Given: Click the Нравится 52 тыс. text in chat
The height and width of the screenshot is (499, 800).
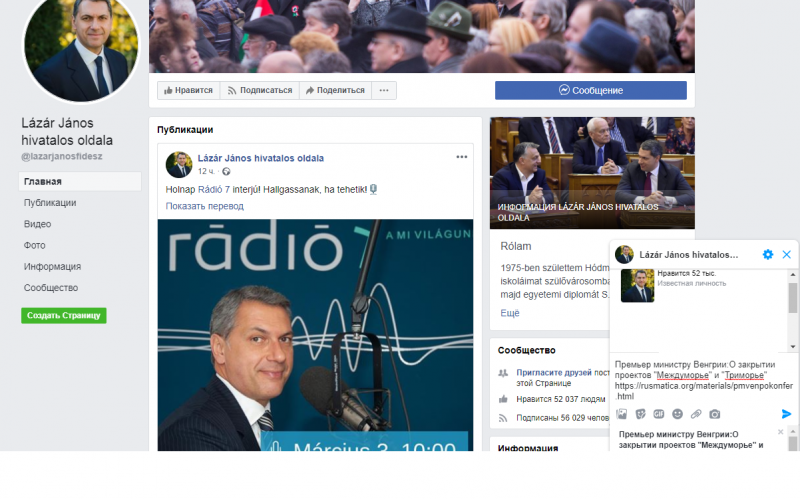Looking at the screenshot, I should pos(686,273).
